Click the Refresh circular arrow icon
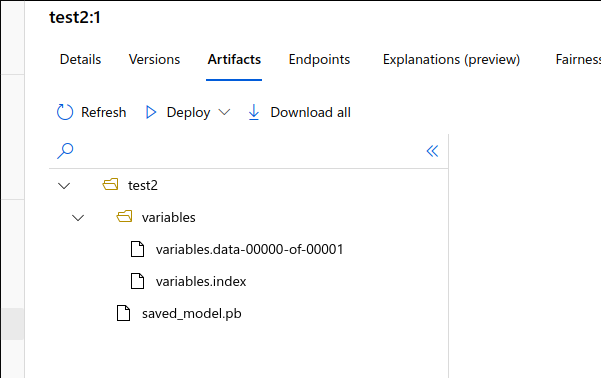This screenshot has width=601, height=378. [65, 112]
